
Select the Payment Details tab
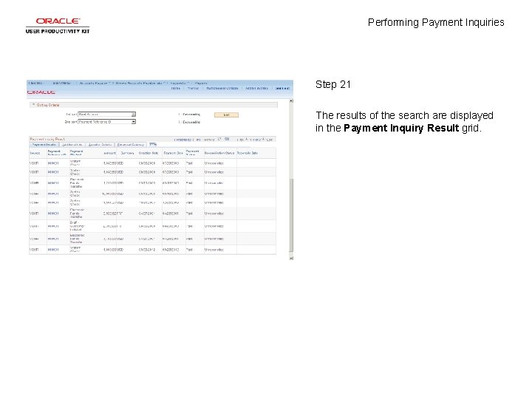point(44,145)
